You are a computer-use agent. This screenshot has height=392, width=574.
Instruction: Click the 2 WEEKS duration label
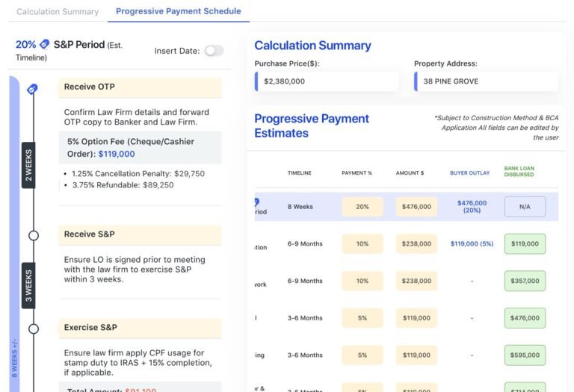tap(28, 165)
